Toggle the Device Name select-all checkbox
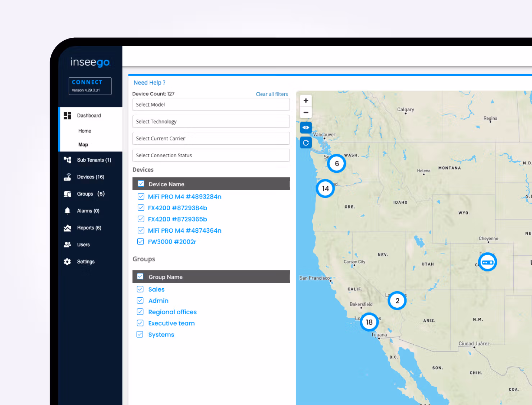532x405 pixels. point(141,184)
